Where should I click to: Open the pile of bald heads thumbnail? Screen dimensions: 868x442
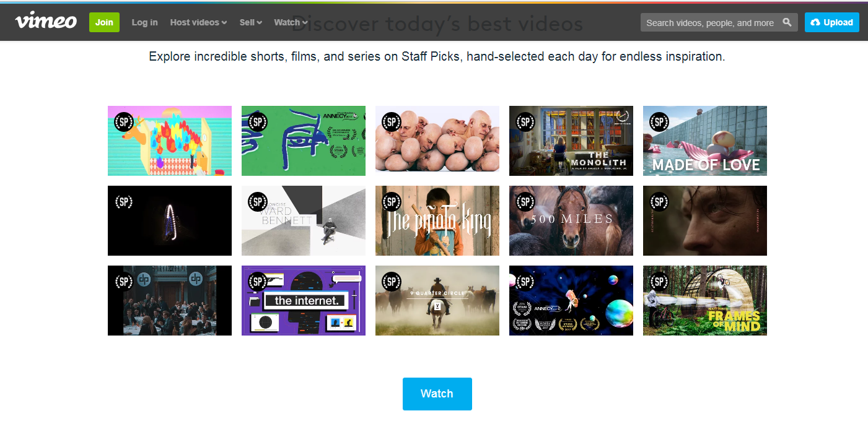(x=437, y=141)
